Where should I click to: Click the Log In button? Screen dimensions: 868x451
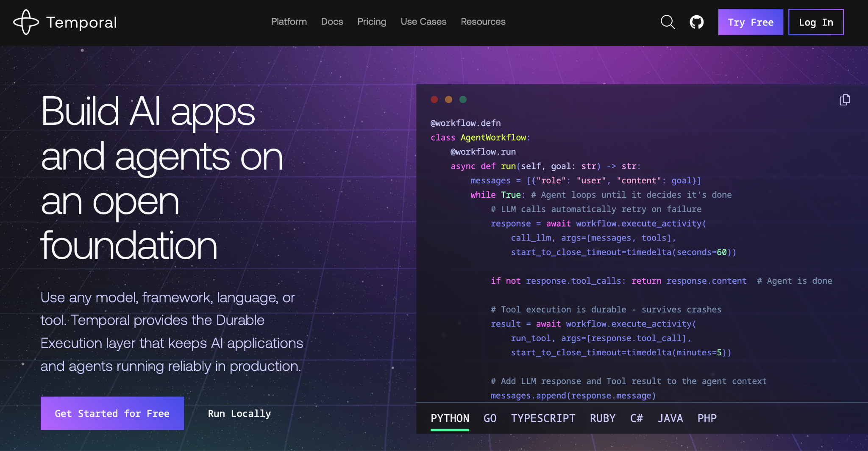[x=816, y=22]
